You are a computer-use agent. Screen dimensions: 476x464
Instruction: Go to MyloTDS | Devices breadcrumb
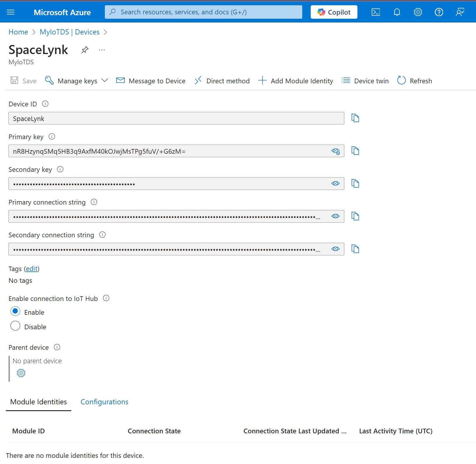[x=70, y=32]
